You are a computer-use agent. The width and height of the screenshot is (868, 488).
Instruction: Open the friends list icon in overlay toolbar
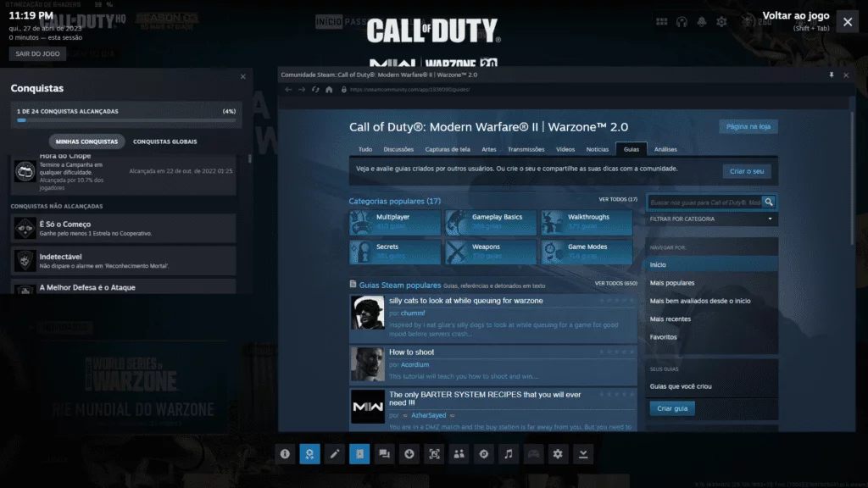(459, 454)
